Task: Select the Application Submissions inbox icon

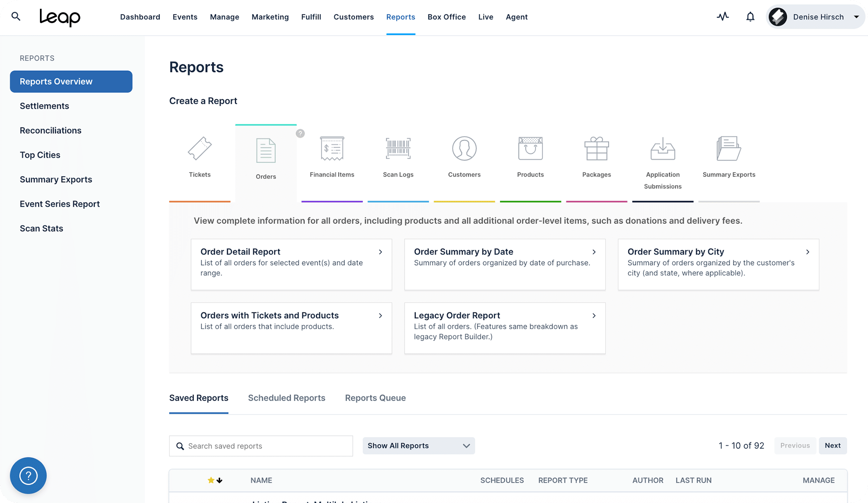Action: 662,149
